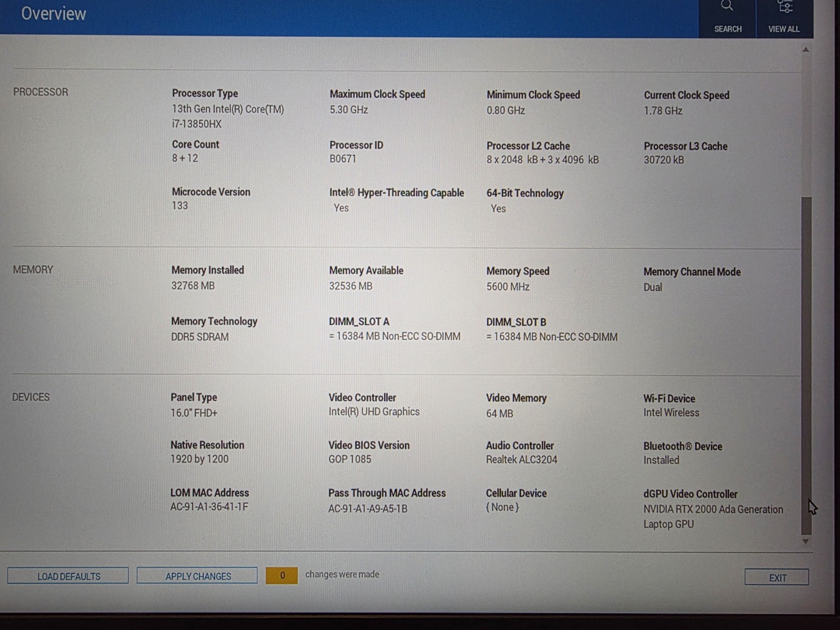Exit the BIOS setup
This screenshot has height=630, width=840.
pyautogui.click(x=777, y=577)
